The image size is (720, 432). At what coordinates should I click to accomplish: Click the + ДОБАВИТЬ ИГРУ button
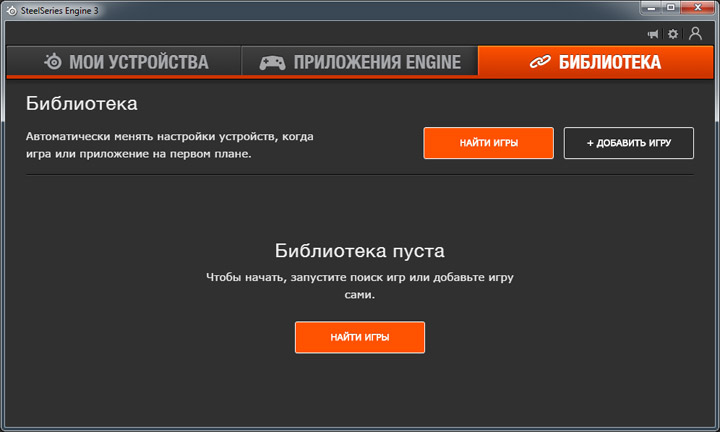pyautogui.click(x=629, y=143)
